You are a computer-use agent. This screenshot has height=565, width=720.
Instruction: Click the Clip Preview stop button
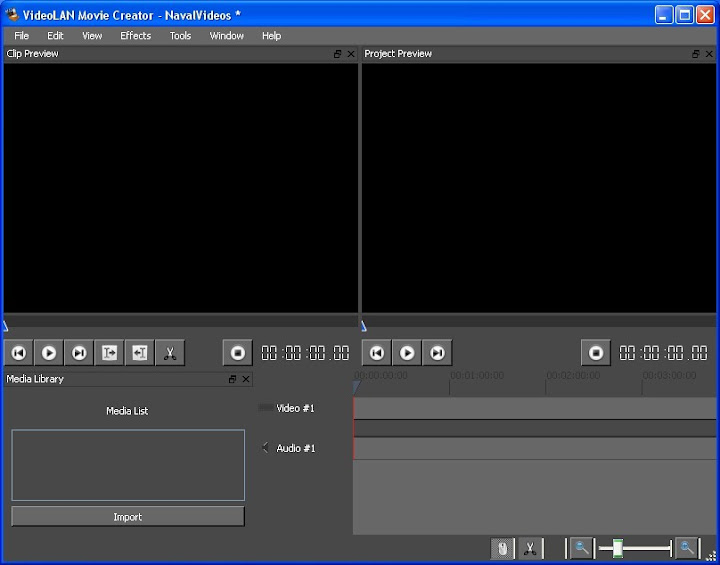[237, 353]
